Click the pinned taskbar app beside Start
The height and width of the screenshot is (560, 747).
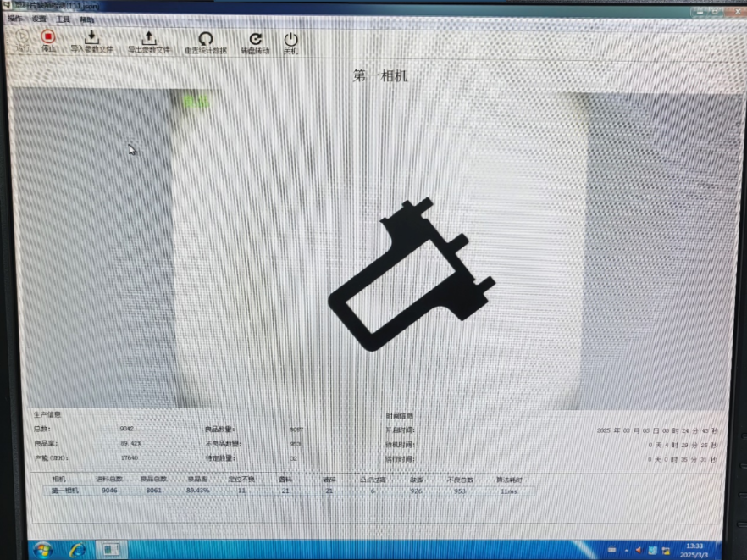76,547
